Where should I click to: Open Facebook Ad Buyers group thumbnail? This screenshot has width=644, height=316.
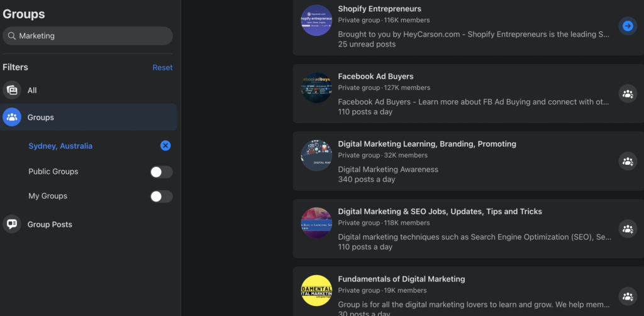click(316, 87)
